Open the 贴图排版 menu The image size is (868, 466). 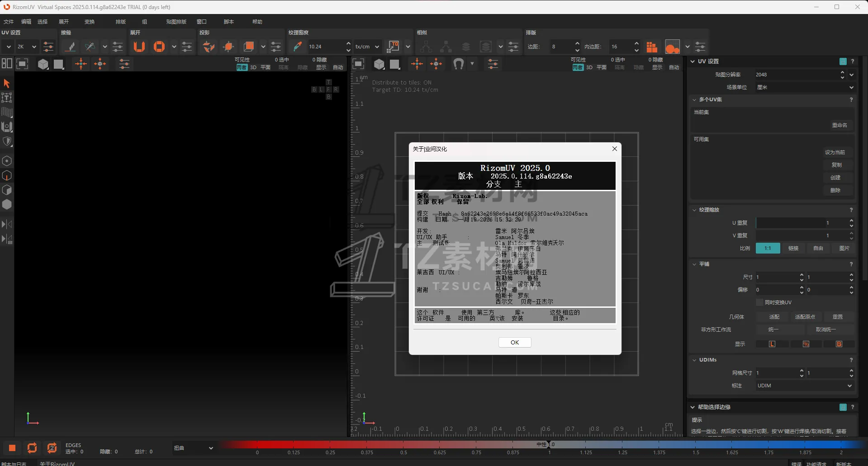click(176, 22)
